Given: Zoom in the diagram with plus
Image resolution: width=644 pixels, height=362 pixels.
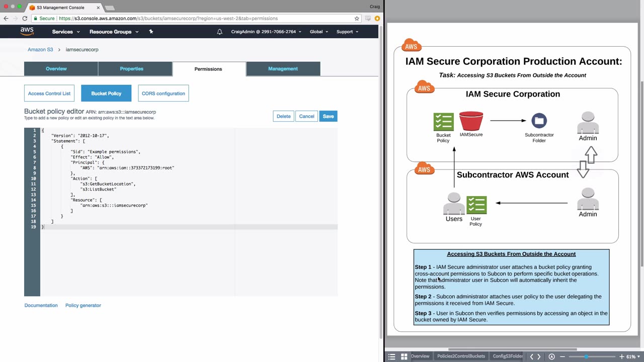Looking at the screenshot, I should [621, 356].
